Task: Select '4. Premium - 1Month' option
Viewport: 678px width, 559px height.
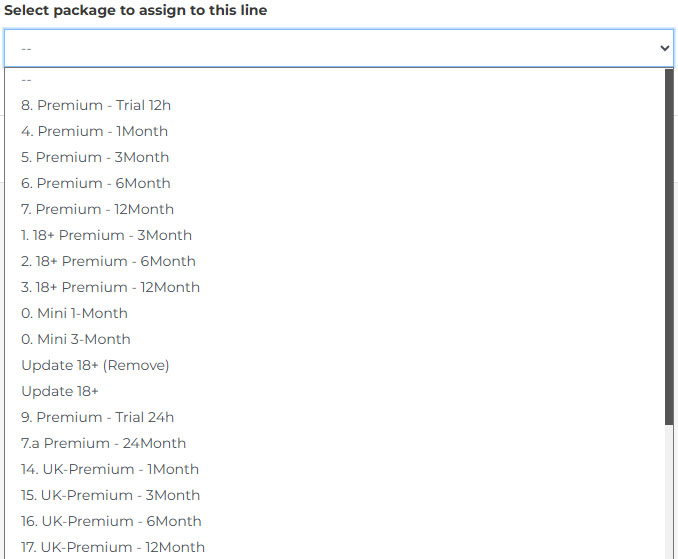Action: (94, 131)
